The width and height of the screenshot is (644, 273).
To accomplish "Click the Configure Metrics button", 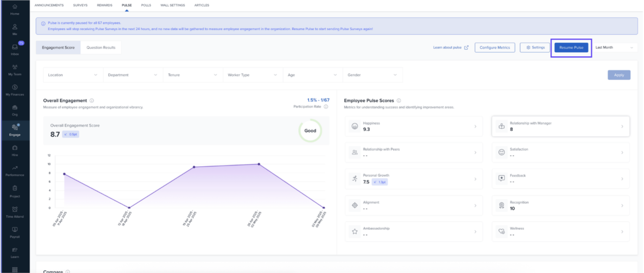I will (x=495, y=48).
